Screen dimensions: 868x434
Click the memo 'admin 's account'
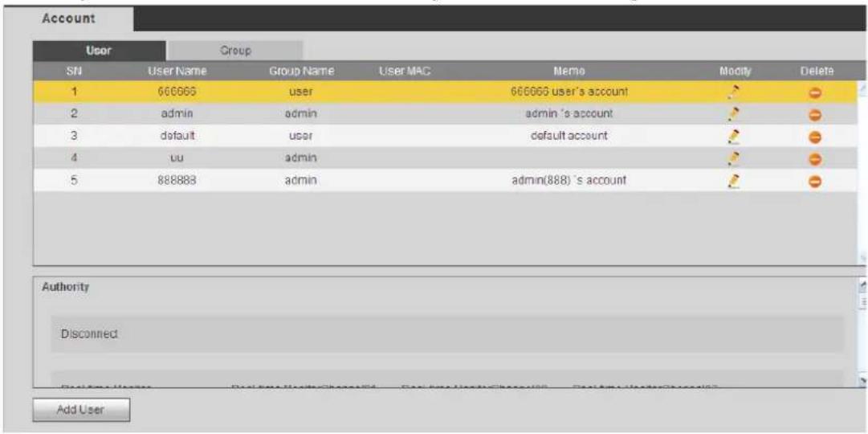pyautogui.click(x=569, y=113)
